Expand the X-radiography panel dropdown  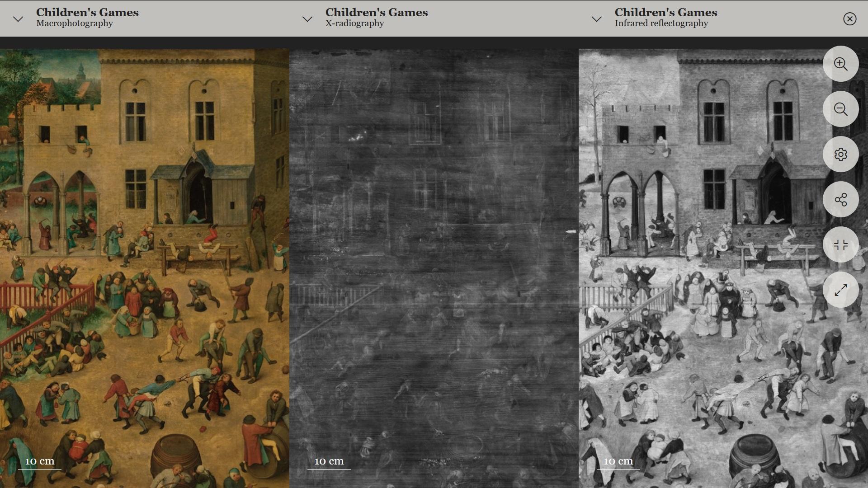pyautogui.click(x=307, y=19)
